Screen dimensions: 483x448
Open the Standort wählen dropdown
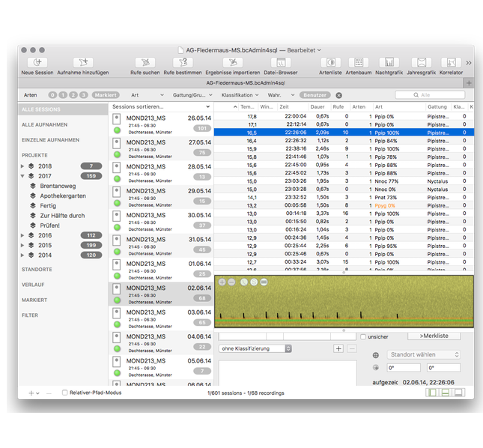pos(423,354)
